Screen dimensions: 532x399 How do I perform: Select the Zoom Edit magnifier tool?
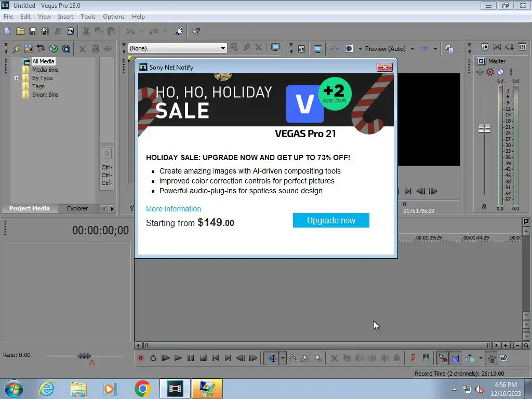317,358
